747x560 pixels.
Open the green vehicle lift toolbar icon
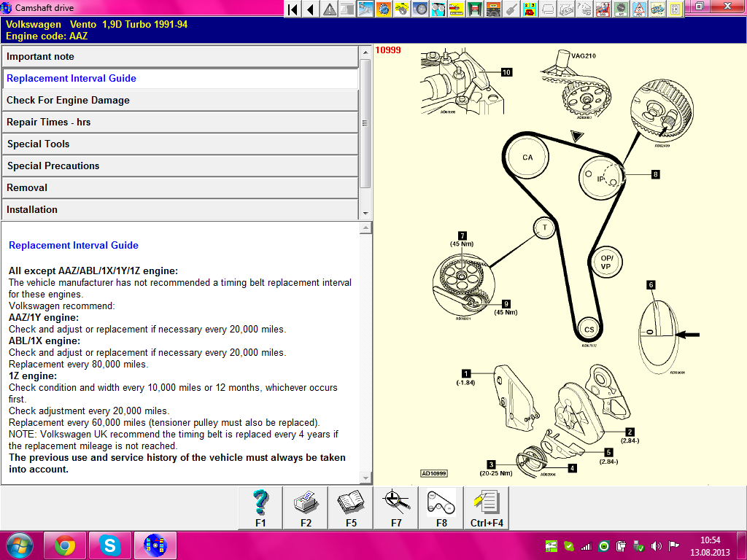(474, 9)
